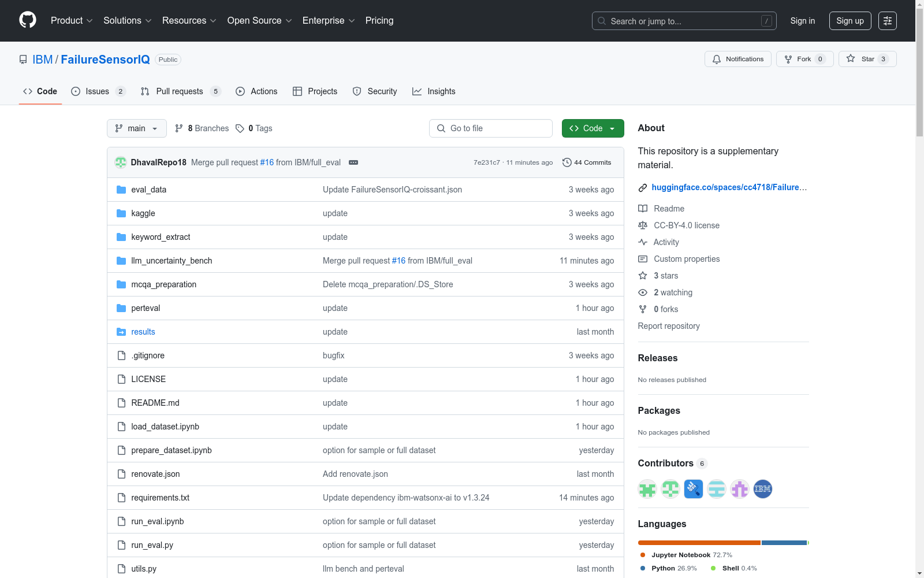The width and height of the screenshot is (924, 578).
Task: Open the eval_data folder icon
Action: pyautogui.click(x=121, y=190)
